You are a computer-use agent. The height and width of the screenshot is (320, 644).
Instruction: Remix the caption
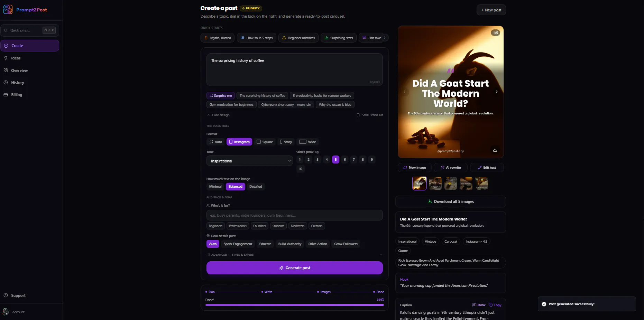tap(479, 305)
